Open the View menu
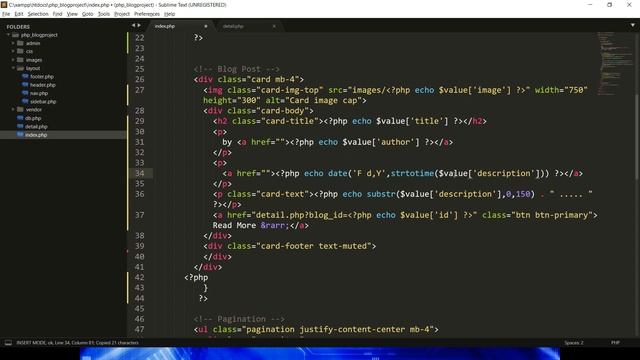This screenshot has width=640, height=360. coord(72,14)
